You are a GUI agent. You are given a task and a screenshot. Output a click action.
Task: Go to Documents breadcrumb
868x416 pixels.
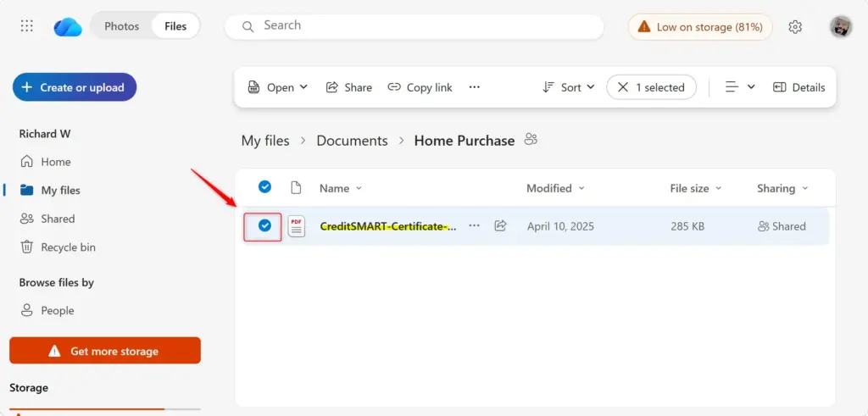click(x=352, y=141)
